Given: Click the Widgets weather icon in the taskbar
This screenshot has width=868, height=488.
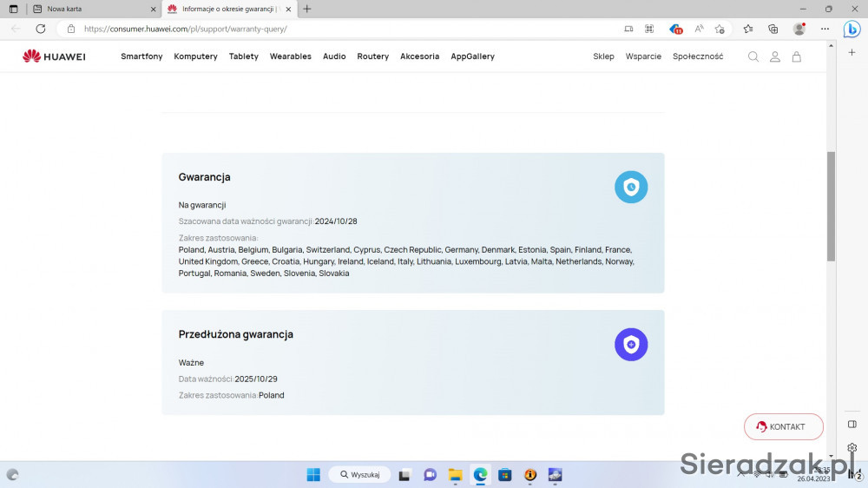Looking at the screenshot, I should point(12,475).
